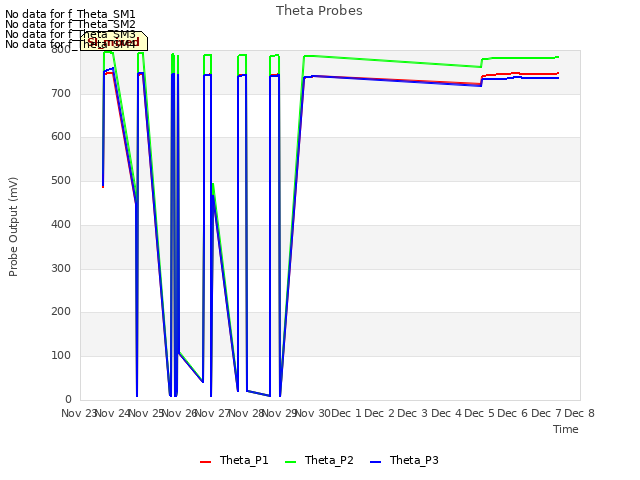
Task: Click the 'No data for f_Theta_SM2' message
Action: coord(70,24)
